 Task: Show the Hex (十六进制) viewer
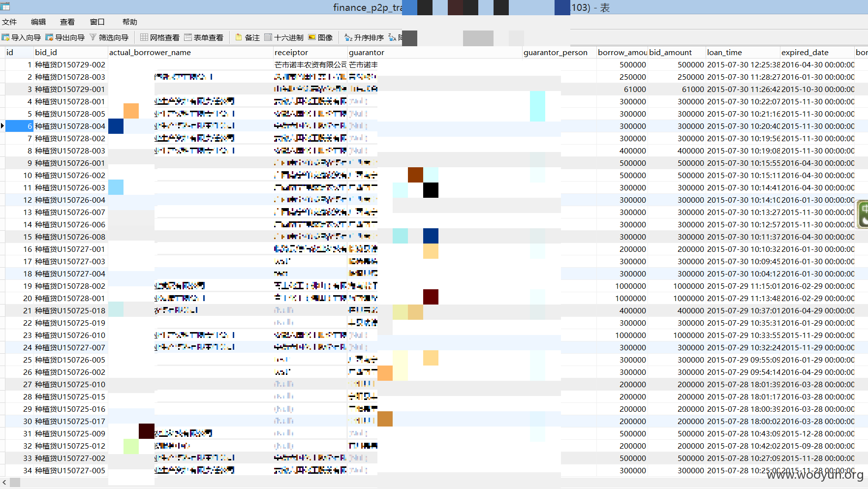click(x=284, y=38)
